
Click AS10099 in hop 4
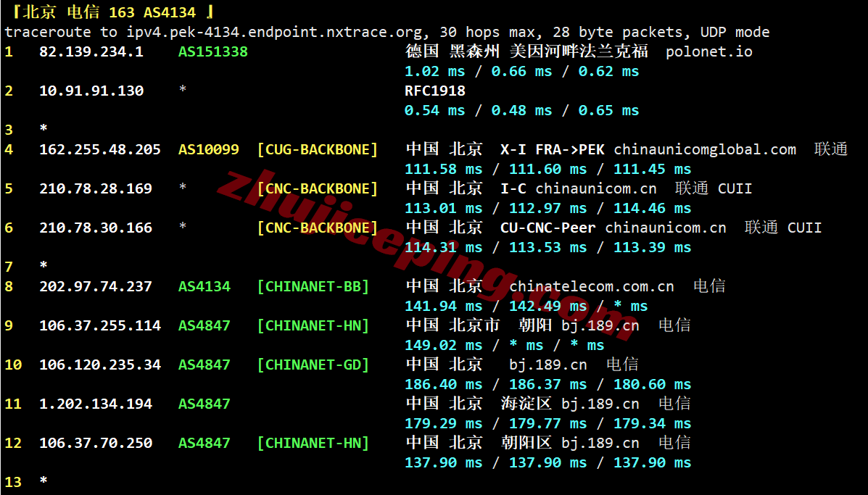click(209, 150)
